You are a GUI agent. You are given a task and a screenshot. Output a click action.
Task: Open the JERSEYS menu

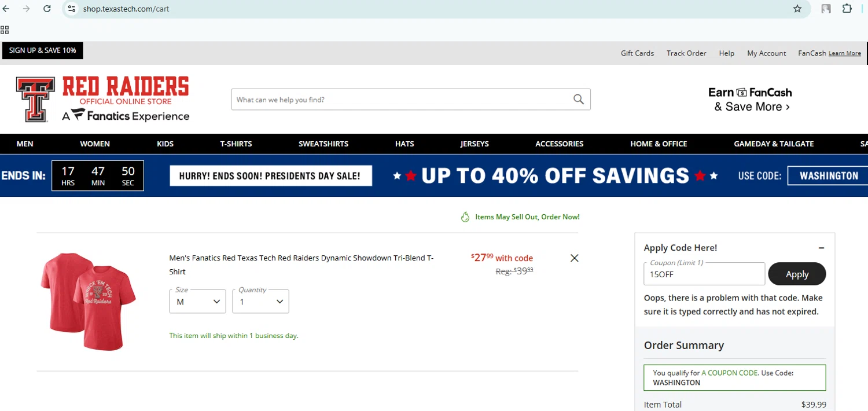click(x=475, y=144)
